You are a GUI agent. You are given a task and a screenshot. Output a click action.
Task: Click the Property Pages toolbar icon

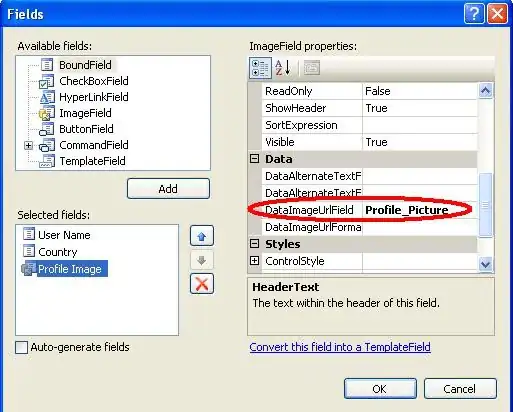pos(312,68)
